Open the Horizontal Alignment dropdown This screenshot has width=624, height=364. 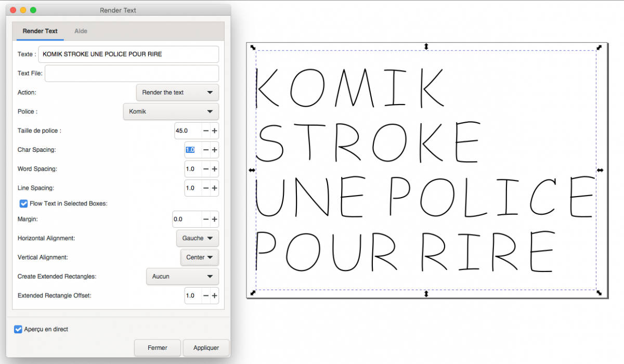pyautogui.click(x=197, y=238)
